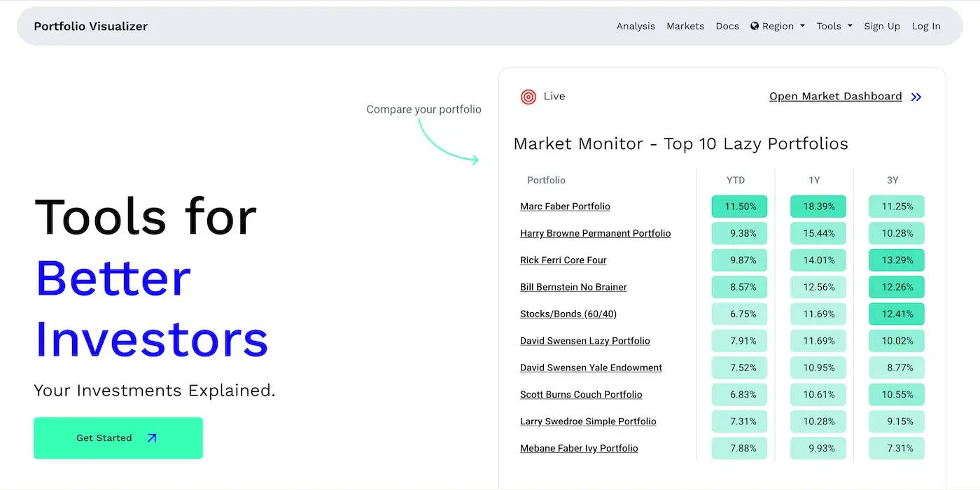Click the 14.01% 1Y value
Viewport: 980px width, 490px height.
818,260
